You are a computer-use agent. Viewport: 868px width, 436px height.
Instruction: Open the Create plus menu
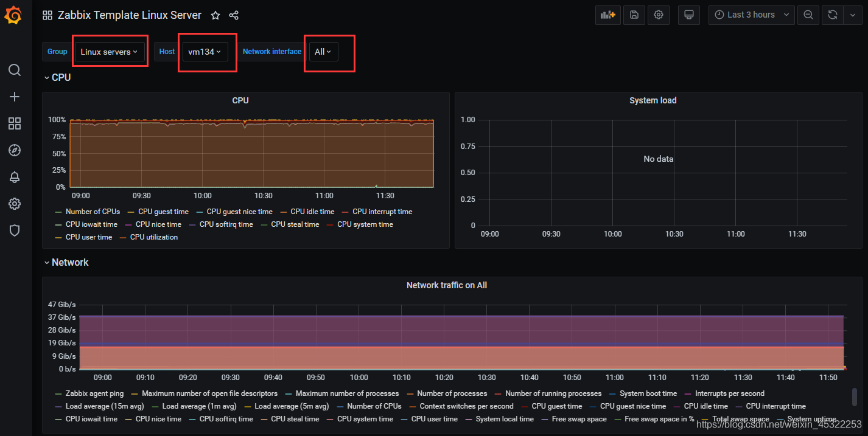tap(15, 97)
